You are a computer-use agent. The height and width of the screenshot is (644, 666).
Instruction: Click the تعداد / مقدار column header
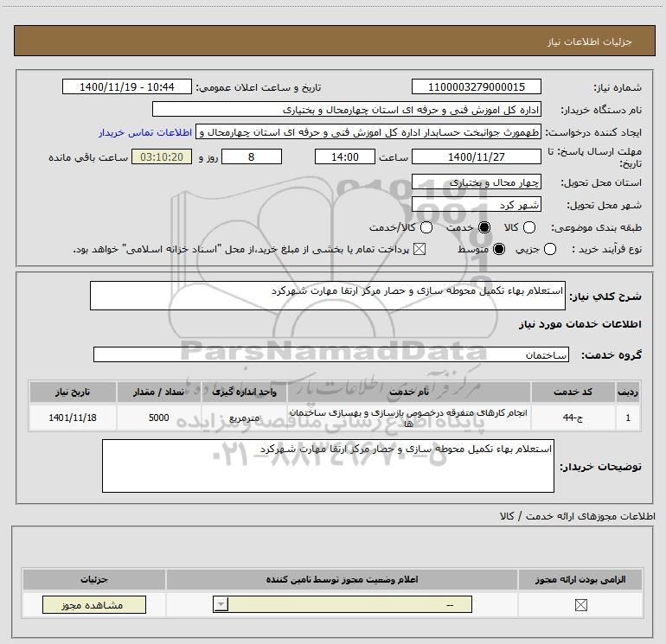(158, 392)
